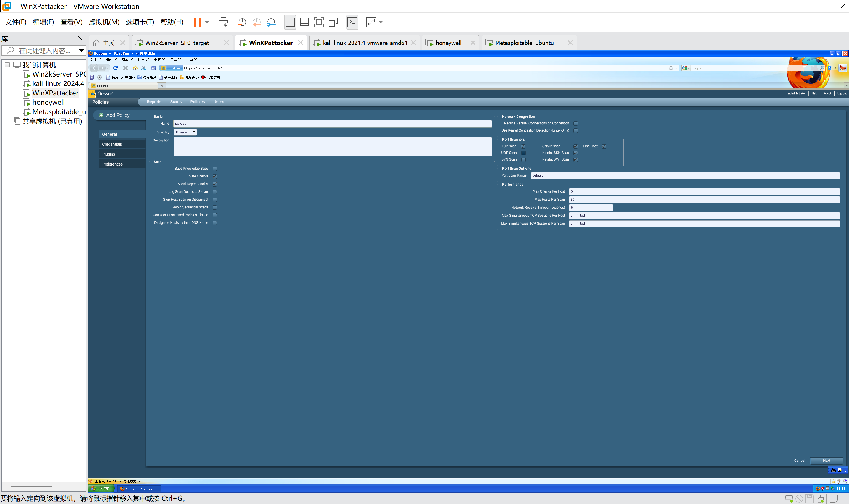Viewport: 849px width, 504px height.
Task: Open the snapshot manager icon
Action: coord(271,22)
